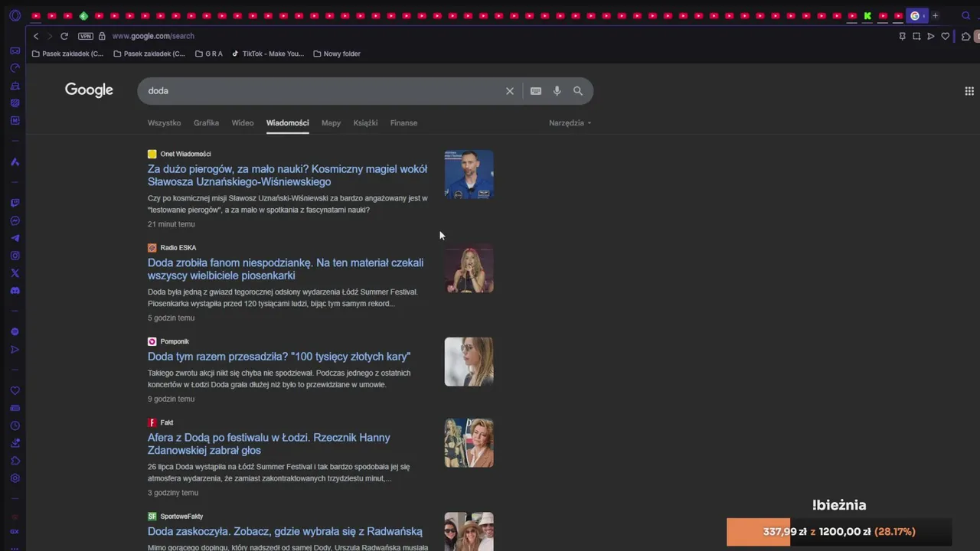The width and height of the screenshot is (980, 551).
Task: Open 'Doda zaskoczyła' SportoweFakty article
Action: click(x=285, y=531)
